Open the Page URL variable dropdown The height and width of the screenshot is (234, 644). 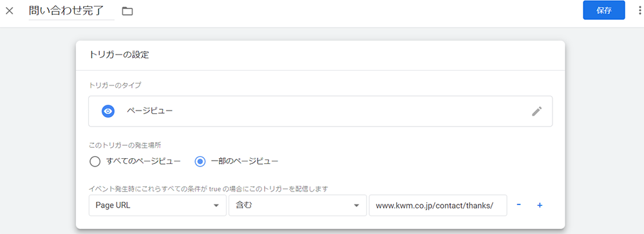point(157,205)
